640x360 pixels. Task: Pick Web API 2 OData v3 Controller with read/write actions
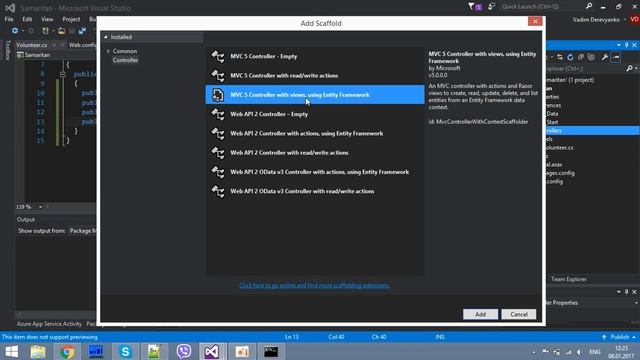click(x=315, y=191)
